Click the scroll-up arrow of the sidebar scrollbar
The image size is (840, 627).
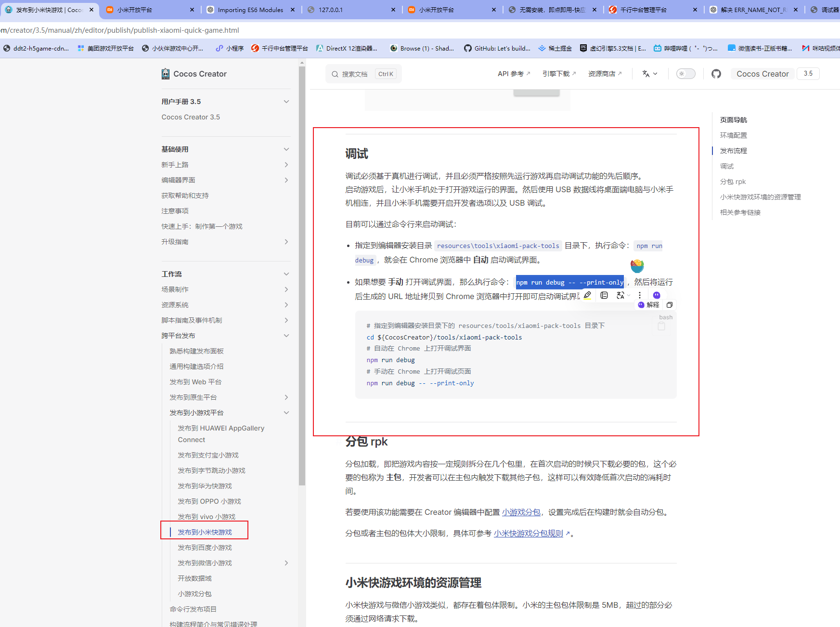coord(302,63)
